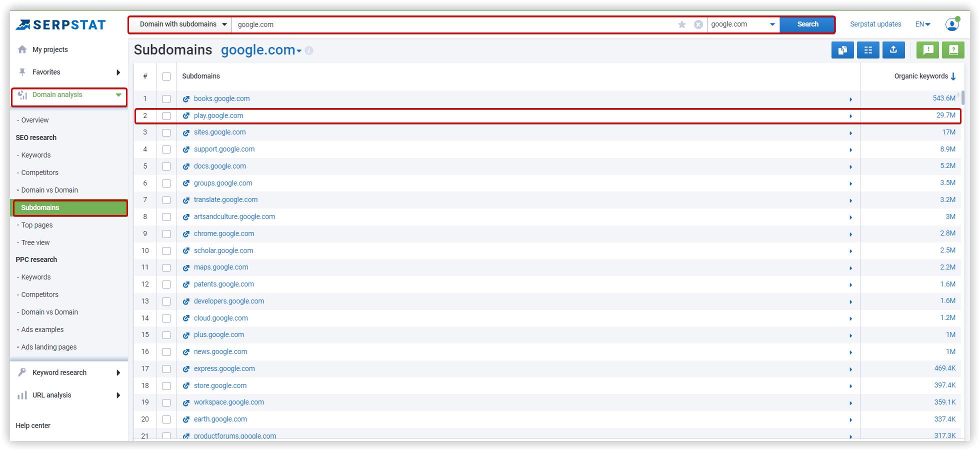Click the info icon next to google.com title

coord(309,50)
